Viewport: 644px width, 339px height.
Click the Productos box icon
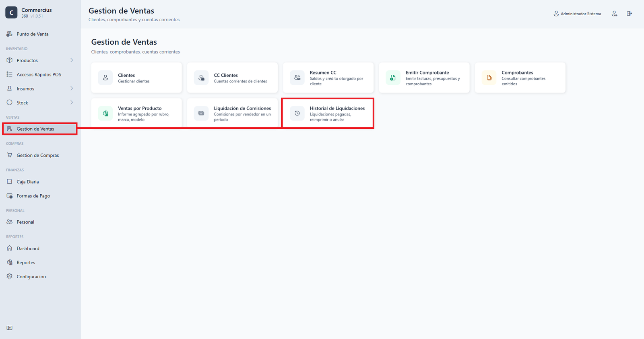tap(9, 60)
